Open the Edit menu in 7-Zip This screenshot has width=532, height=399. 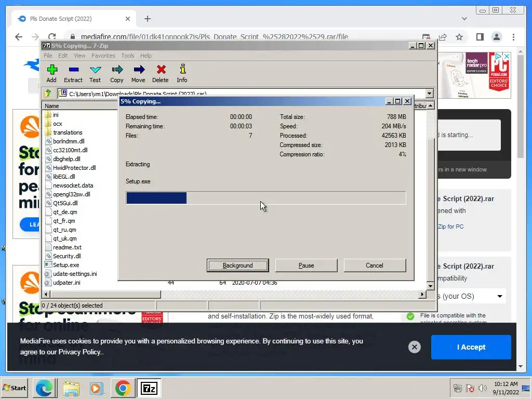tap(63, 56)
